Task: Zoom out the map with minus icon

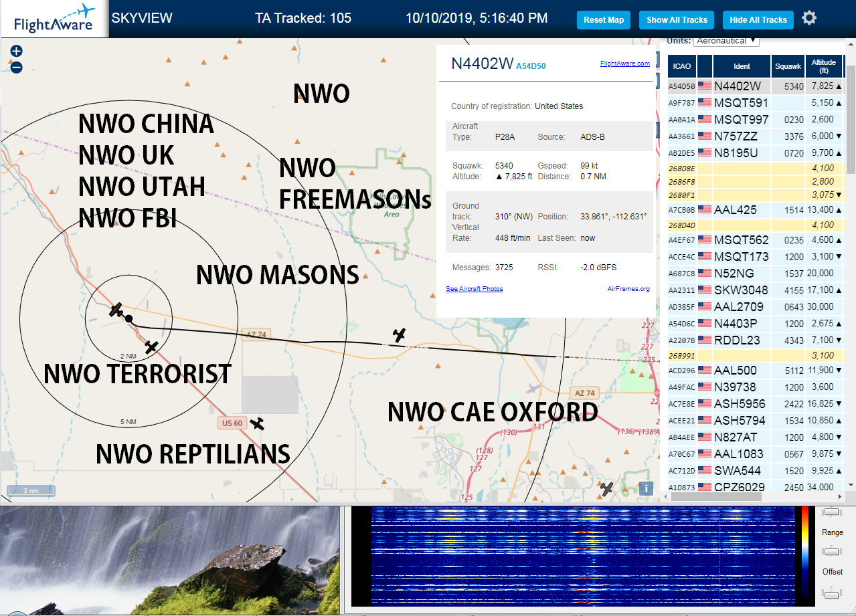Action: (17, 67)
